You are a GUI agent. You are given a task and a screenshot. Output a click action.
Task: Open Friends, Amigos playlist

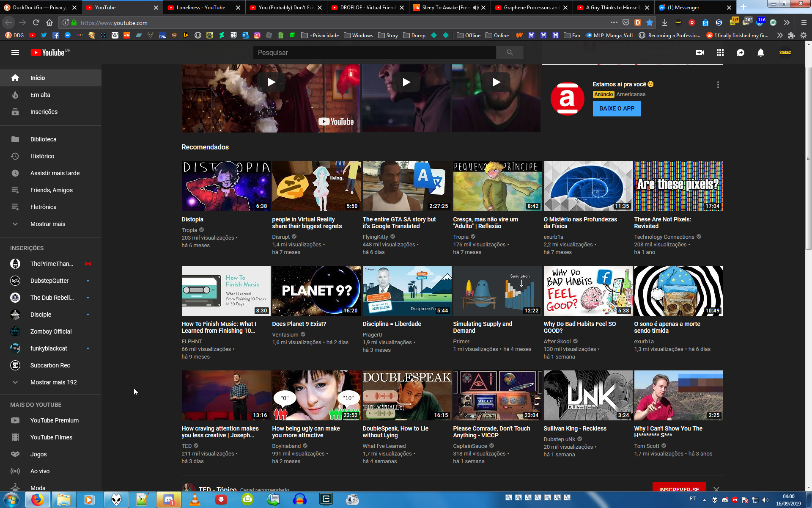[x=51, y=190]
